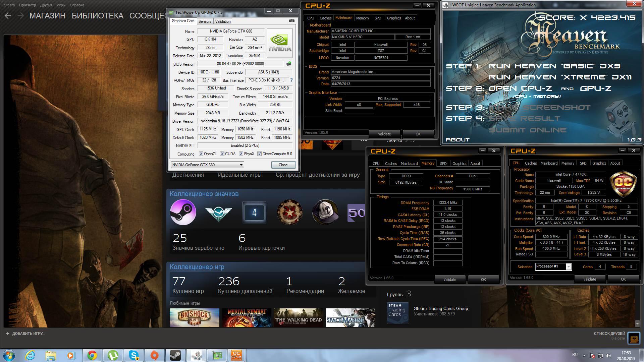The height and width of the screenshot is (362, 644).
Task: Click the Steam page scrollbar down arrow
Action: tap(637, 323)
